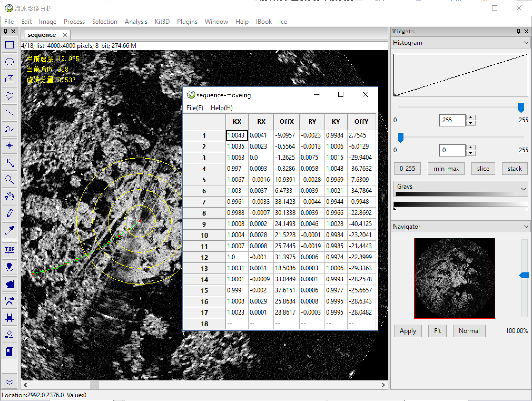Image resolution: width=532 pixels, height=401 pixels.
Task: Select the Magic wand tool
Action: click(x=9, y=163)
